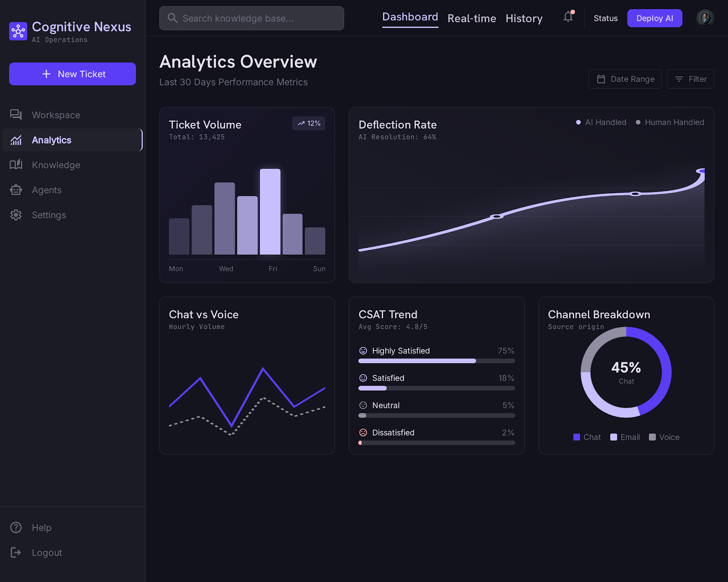Switch to the Real-time tab
The height and width of the screenshot is (582, 728).
point(472,18)
